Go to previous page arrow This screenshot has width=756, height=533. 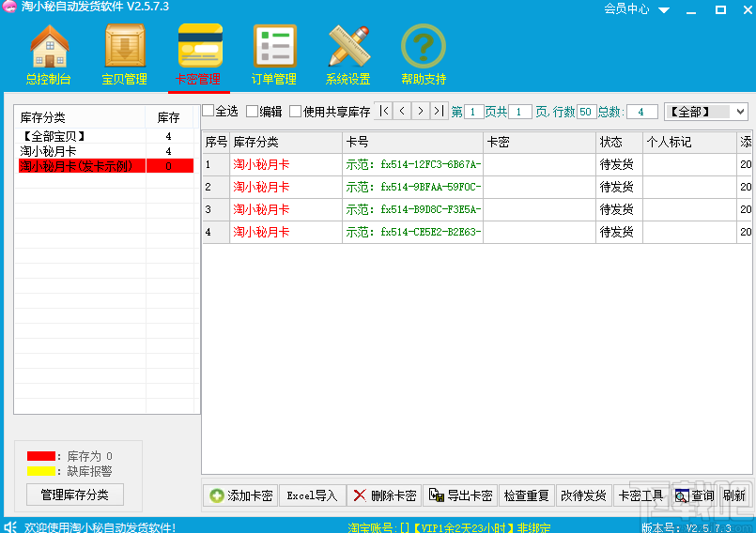(402, 112)
